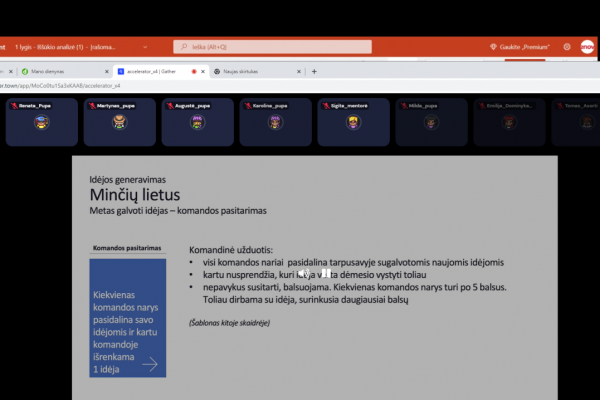Viewport: 600px width, 400px height.
Task: Open the '1 lygis - Išūkio analizė' title
Action: (x=65, y=47)
